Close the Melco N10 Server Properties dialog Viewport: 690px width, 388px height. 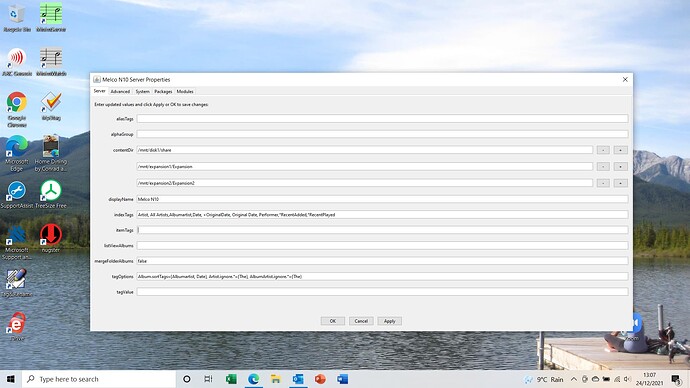pyautogui.click(x=625, y=80)
